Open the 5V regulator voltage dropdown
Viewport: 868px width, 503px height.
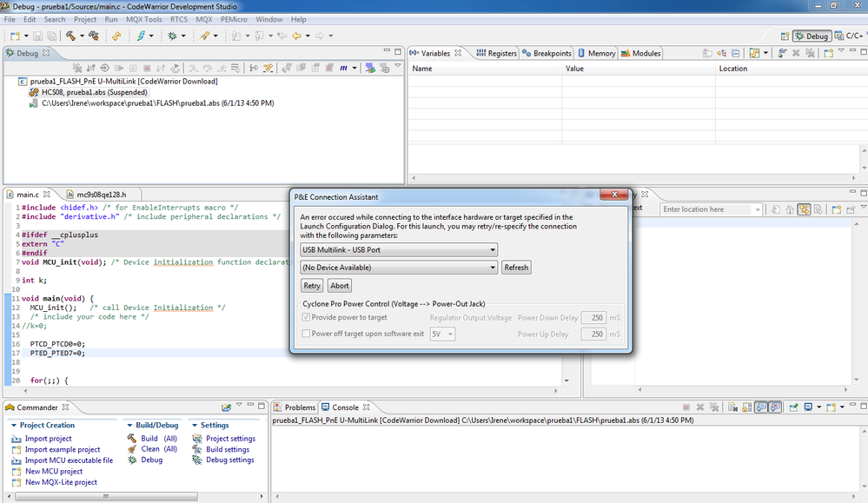443,334
